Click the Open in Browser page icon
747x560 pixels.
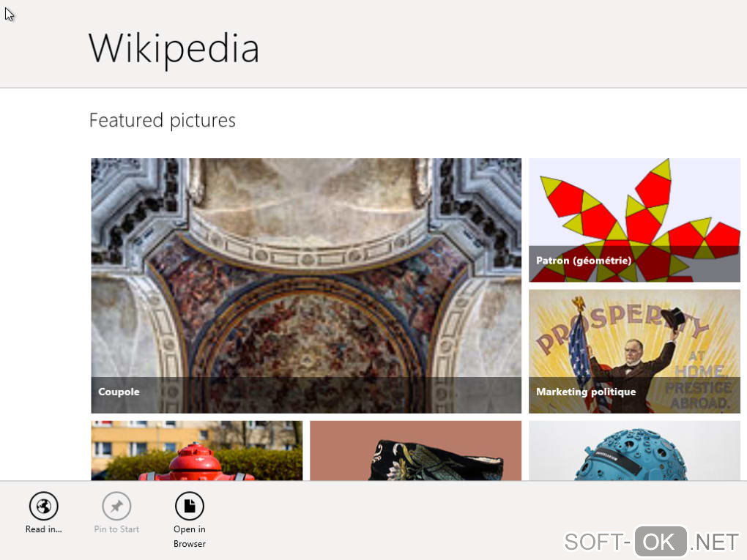pyautogui.click(x=190, y=506)
